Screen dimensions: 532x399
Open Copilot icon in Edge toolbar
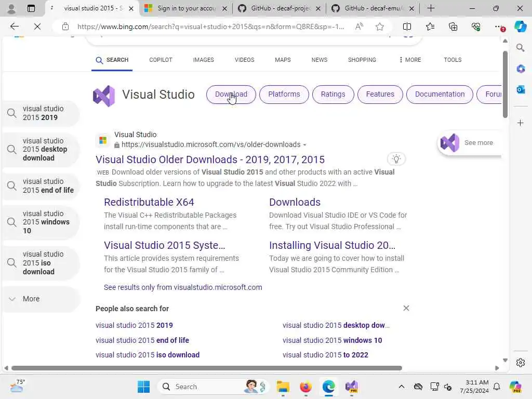[520, 26]
